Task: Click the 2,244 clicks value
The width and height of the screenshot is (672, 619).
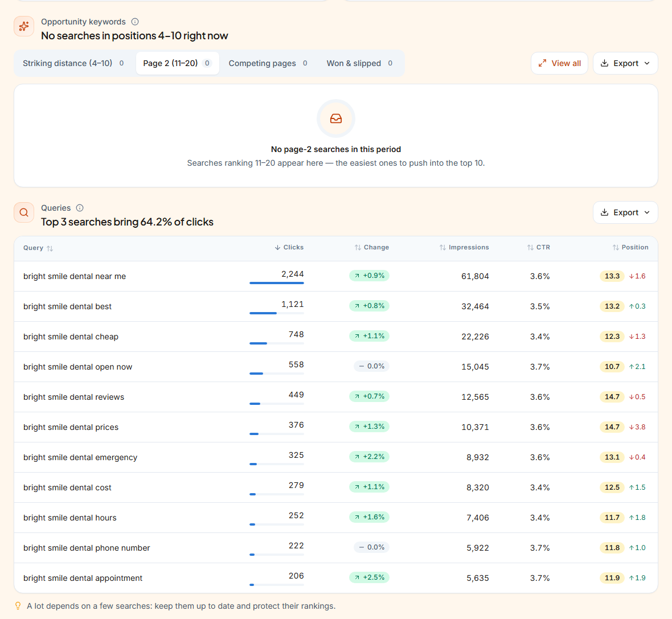Action: pyautogui.click(x=292, y=274)
